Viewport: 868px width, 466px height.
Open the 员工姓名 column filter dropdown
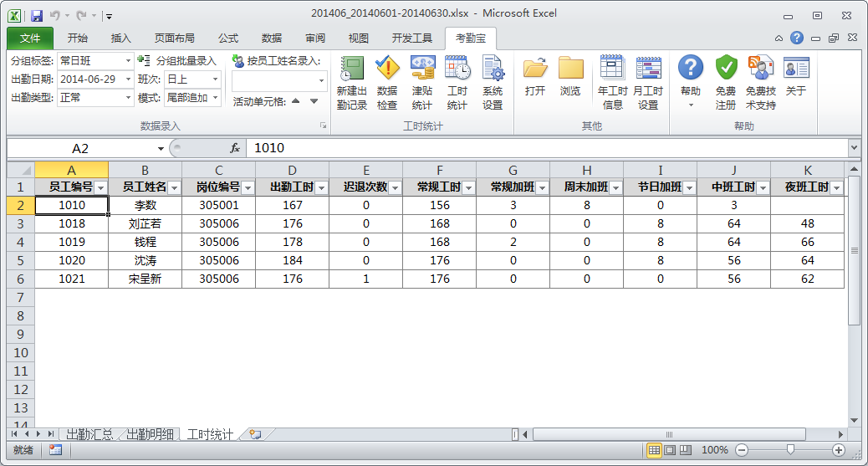click(174, 188)
